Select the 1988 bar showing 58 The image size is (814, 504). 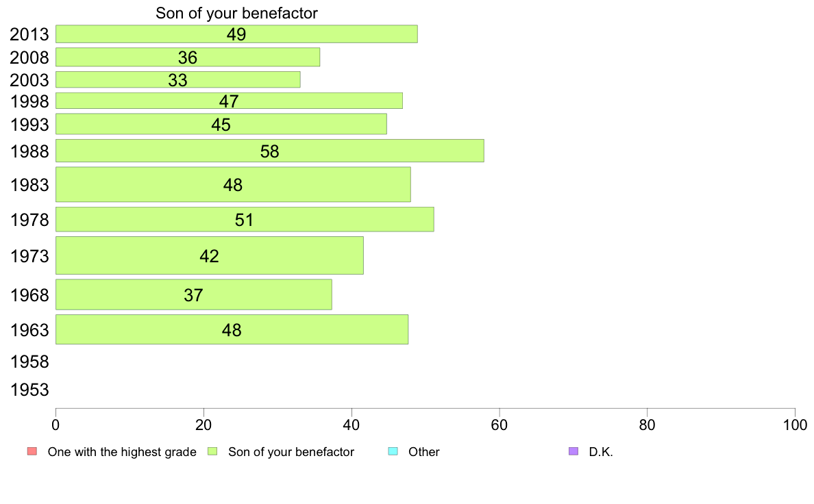click(x=270, y=151)
